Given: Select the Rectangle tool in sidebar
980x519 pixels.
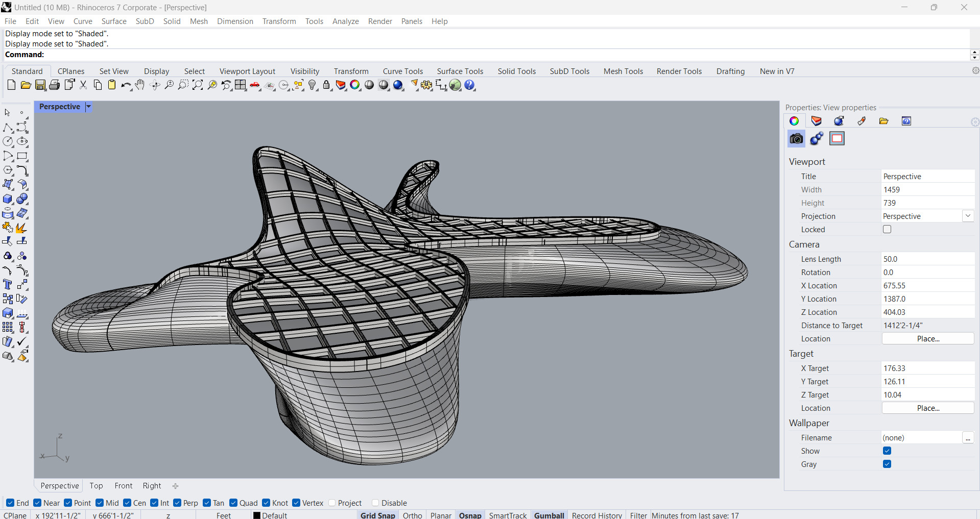Looking at the screenshot, I should pyautogui.click(x=22, y=156).
